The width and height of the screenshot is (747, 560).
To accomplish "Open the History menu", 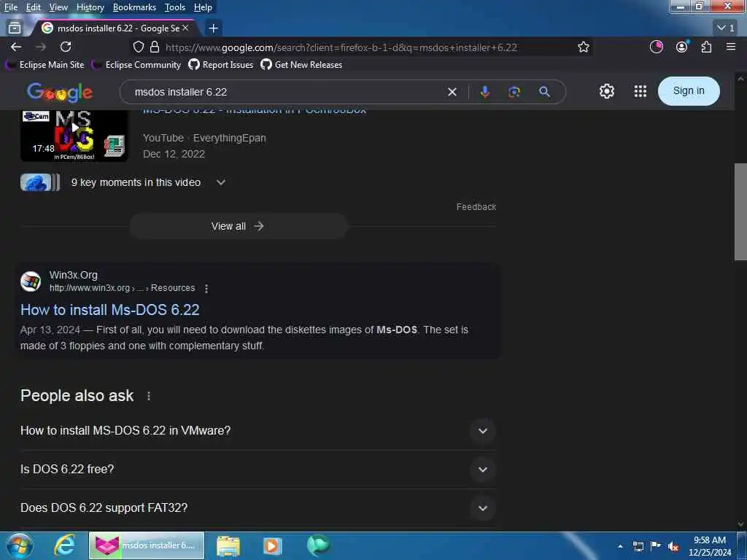I will (90, 7).
